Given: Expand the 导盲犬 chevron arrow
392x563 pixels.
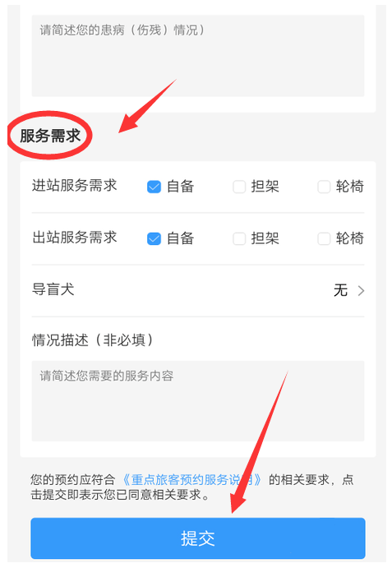Looking at the screenshot, I should point(361,290).
